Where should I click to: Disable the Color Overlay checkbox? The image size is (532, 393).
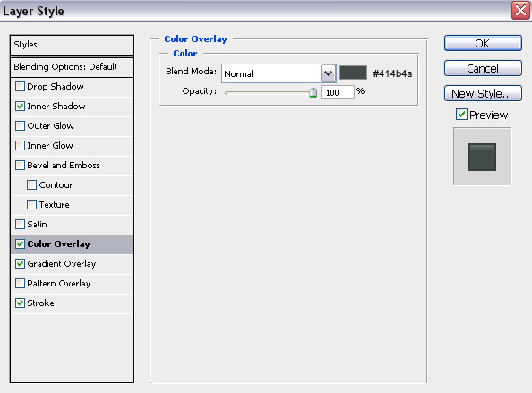pos(20,243)
